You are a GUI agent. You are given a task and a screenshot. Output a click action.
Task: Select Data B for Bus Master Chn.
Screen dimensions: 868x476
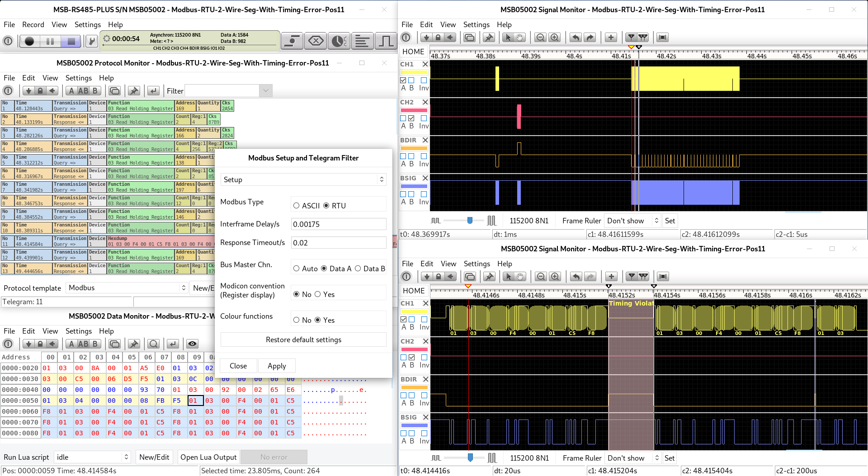click(358, 269)
